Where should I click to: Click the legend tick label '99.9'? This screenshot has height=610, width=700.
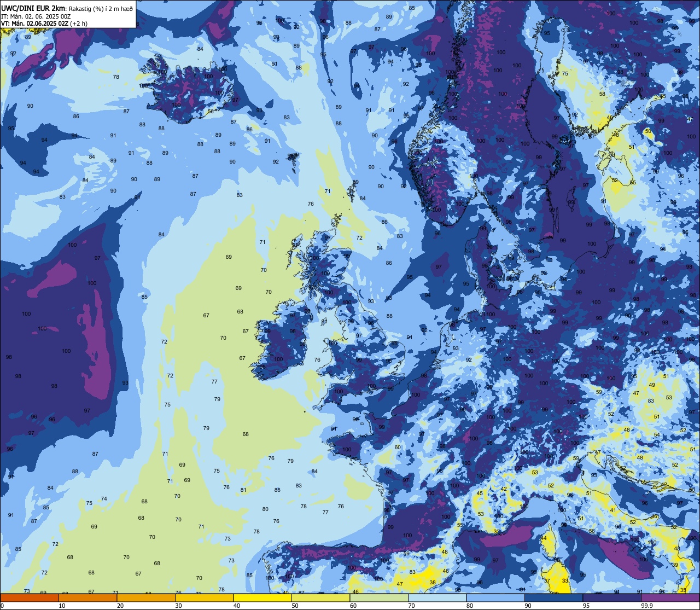[x=647, y=606]
